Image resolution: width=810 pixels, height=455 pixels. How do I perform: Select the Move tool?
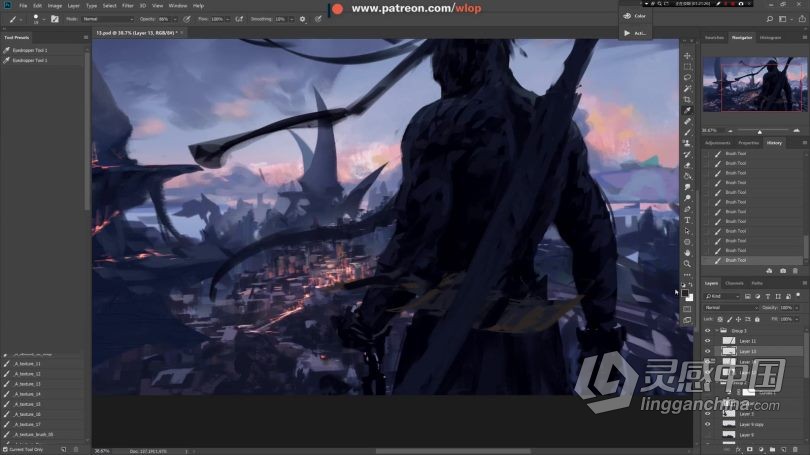687,56
